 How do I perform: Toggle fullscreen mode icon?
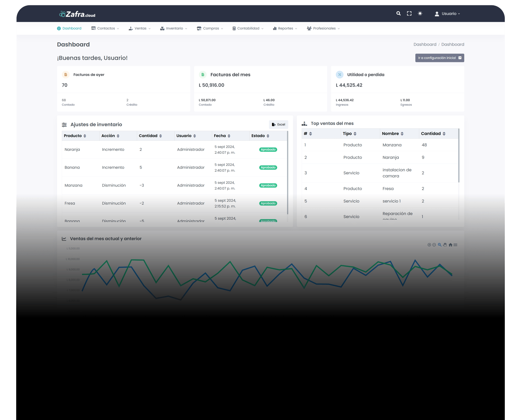point(409,14)
